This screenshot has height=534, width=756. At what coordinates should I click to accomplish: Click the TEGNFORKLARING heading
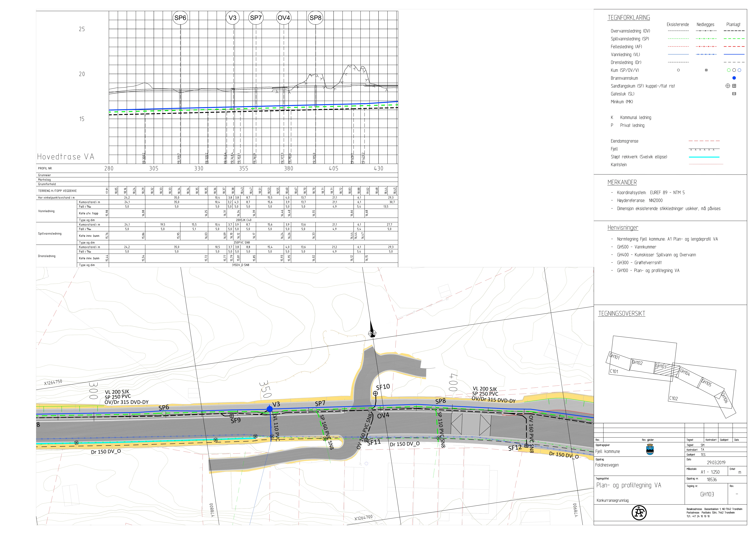coord(629,18)
